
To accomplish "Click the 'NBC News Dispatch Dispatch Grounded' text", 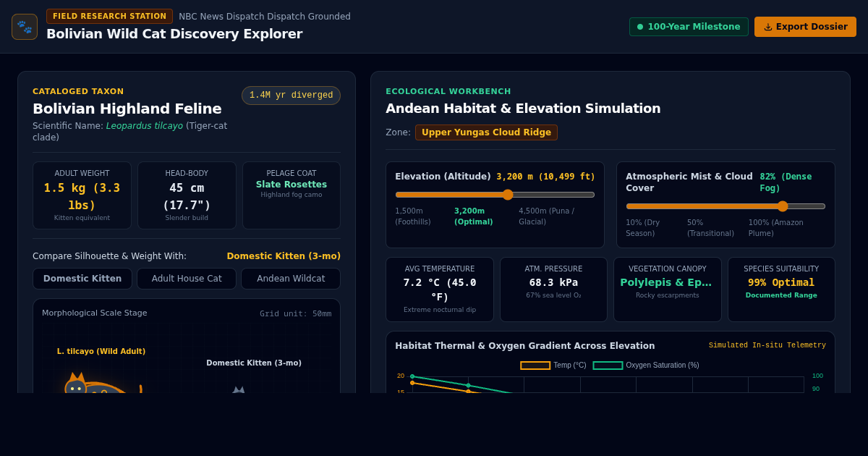I will [265, 17].
